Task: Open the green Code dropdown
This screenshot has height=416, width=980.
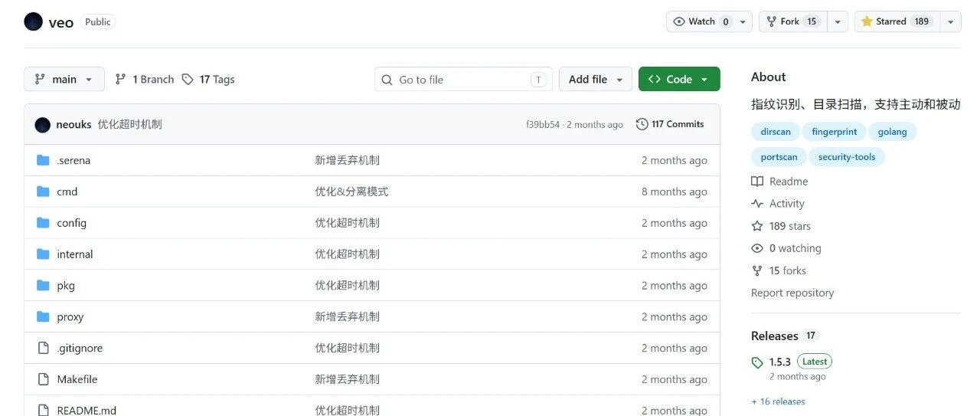Action: pyautogui.click(x=679, y=79)
